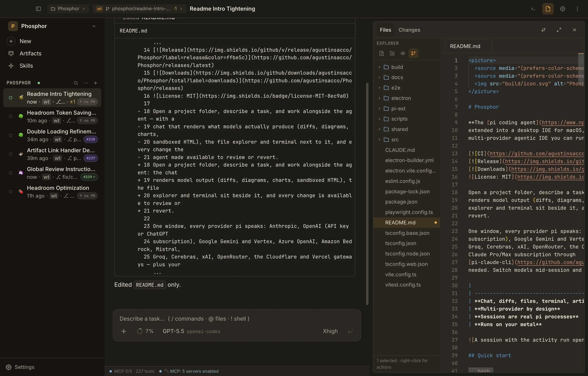This screenshot has height=376, width=588.
Task: Expand the build folder
Action: 406,67
